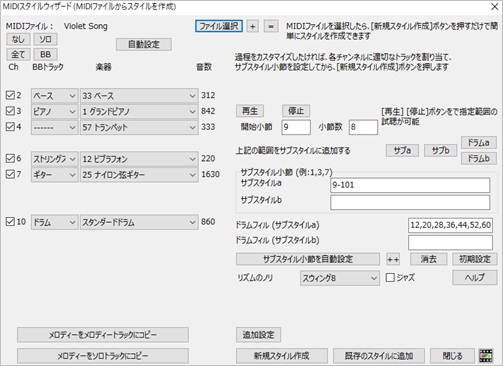This screenshot has height=366, width=503.
Task: Click the Violet Song file name
Action: 86,26
